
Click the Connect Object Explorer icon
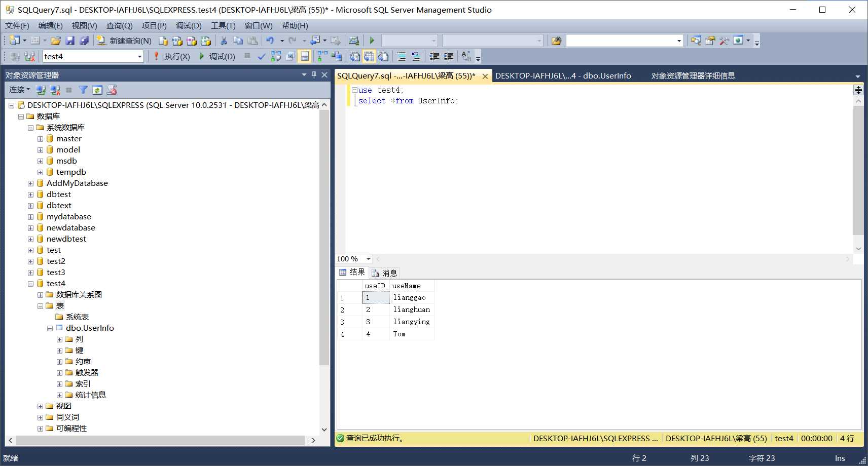[41, 90]
